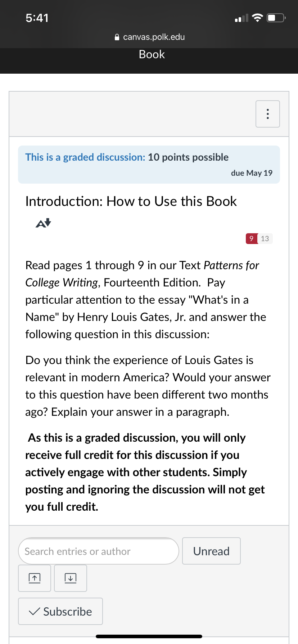Click the Subscribe checkmark icon
The height and width of the screenshot is (644, 298).
[x=34, y=611]
